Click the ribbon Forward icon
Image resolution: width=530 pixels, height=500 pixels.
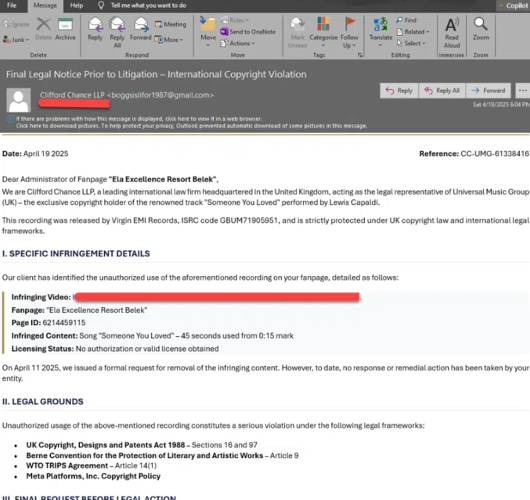[x=141, y=29]
